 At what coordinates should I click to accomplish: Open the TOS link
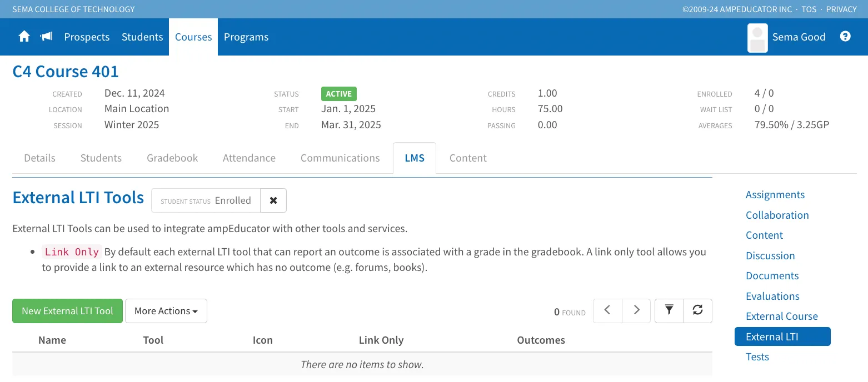(809, 9)
